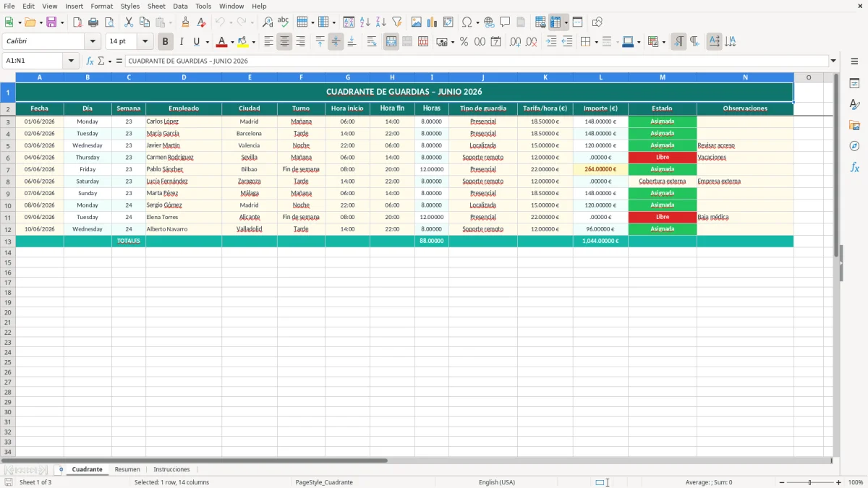The image size is (868, 488).
Task: Click the zoom-in plus button
Action: point(839,482)
